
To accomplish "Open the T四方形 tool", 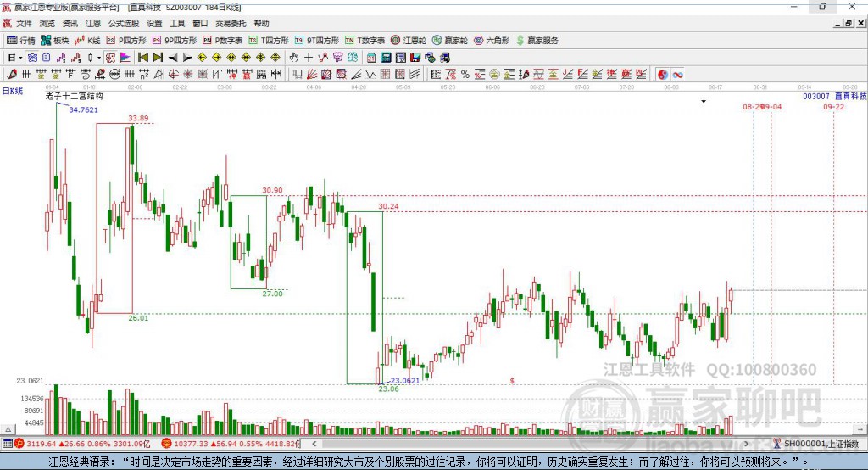I will click(x=269, y=41).
